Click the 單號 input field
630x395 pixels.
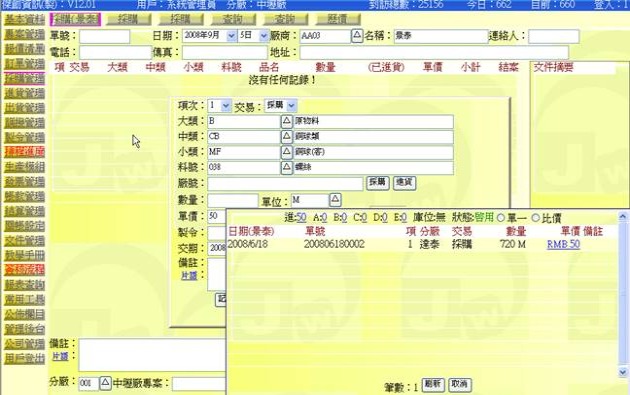pos(104,36)
